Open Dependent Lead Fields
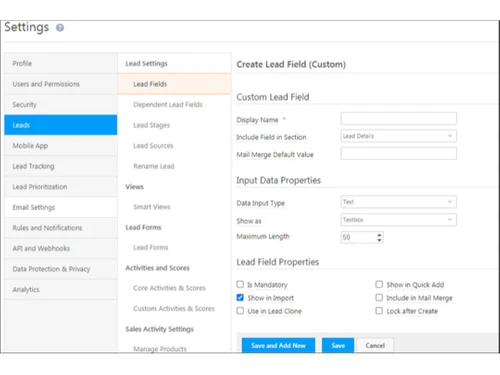This screenshot has height=375, width=500. click(168, 105)
